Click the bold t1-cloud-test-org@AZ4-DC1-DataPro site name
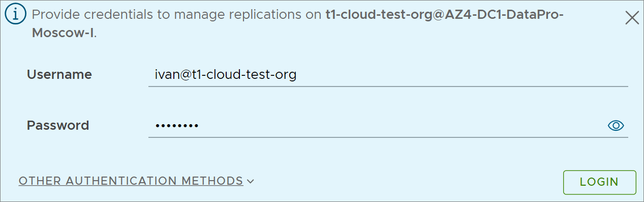The width and height of the screenshot is (644, 202). click(445, 15)
